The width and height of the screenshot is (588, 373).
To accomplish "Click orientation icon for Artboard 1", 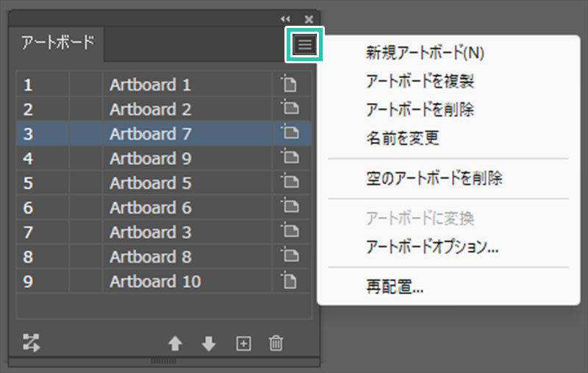I will pos(290,85).
